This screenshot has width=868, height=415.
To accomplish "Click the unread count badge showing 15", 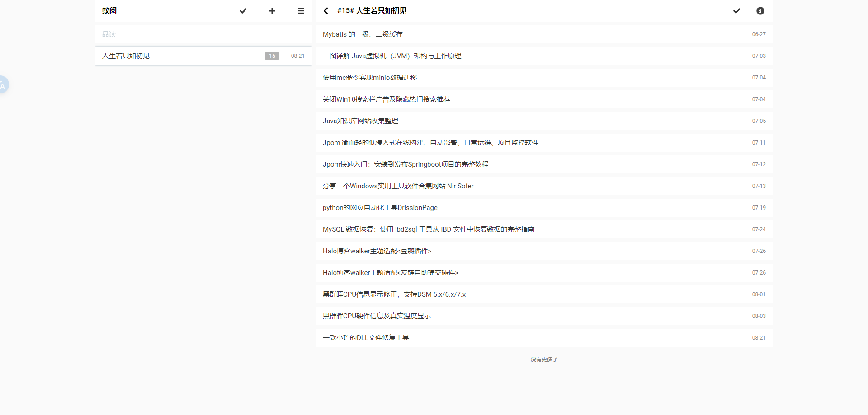I will click(272, 56).
